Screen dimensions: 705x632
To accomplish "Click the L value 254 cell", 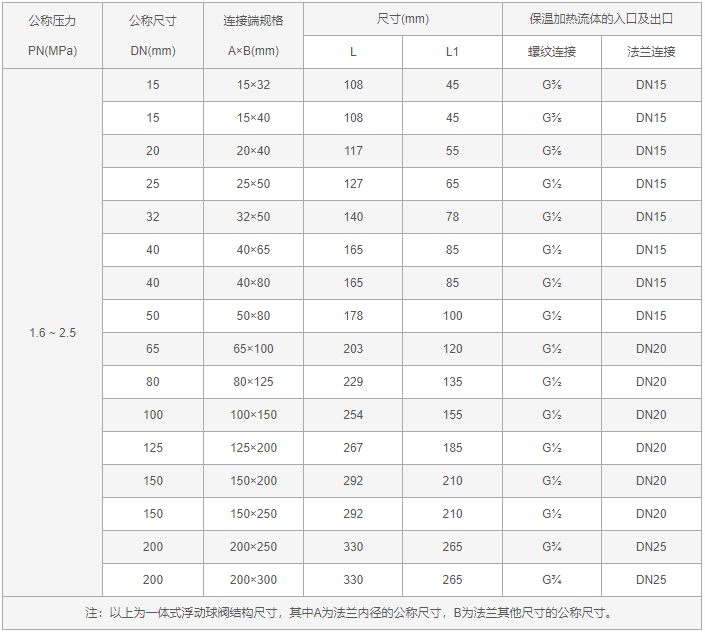I will pos(353,415).
